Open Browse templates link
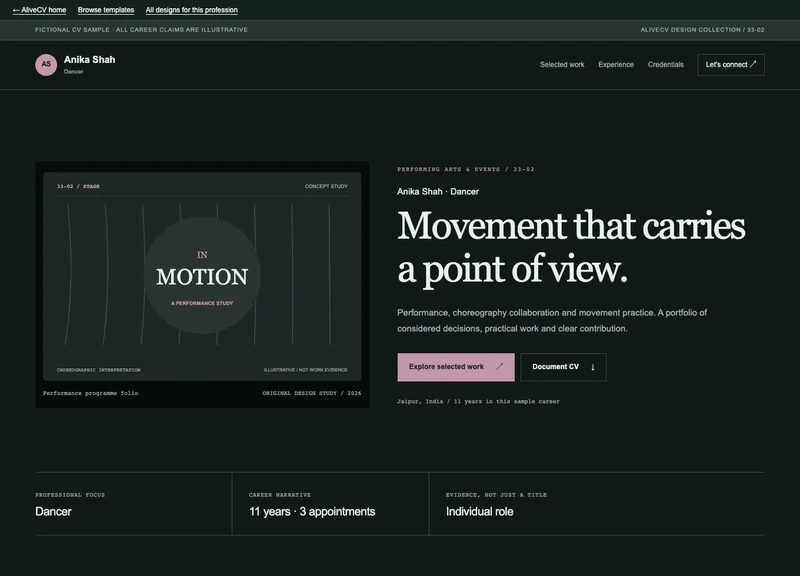Viewport: 800px width, 576px height. [x=106, y=10]
